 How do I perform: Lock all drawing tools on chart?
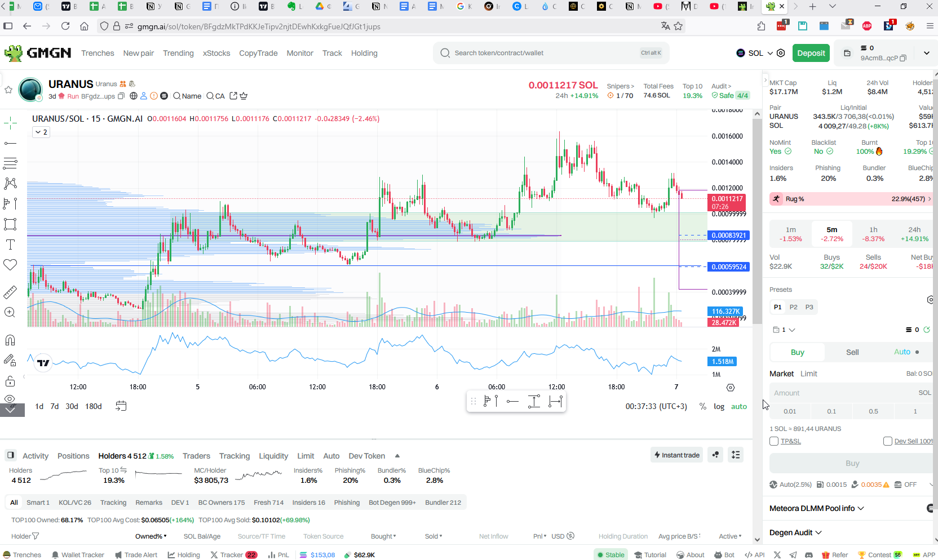click(10, 381)
